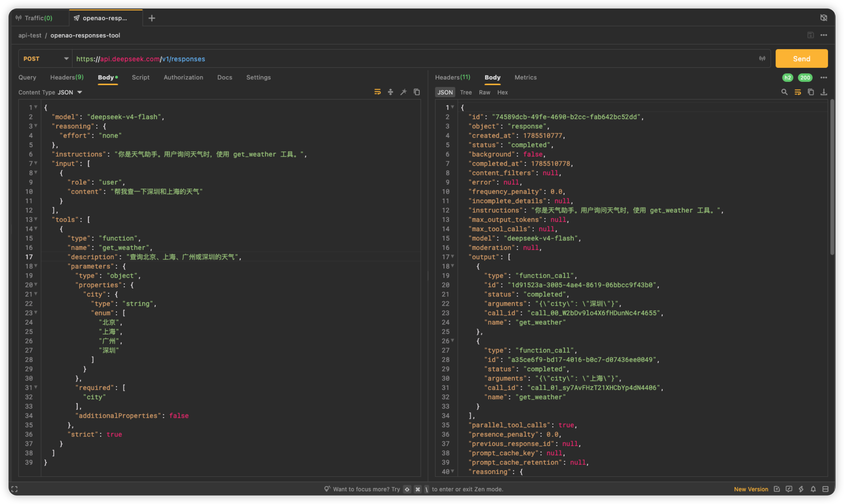844x504 pixels.
Task: Click the fullscreen icon at bottom left
Action: click(14, 489)
